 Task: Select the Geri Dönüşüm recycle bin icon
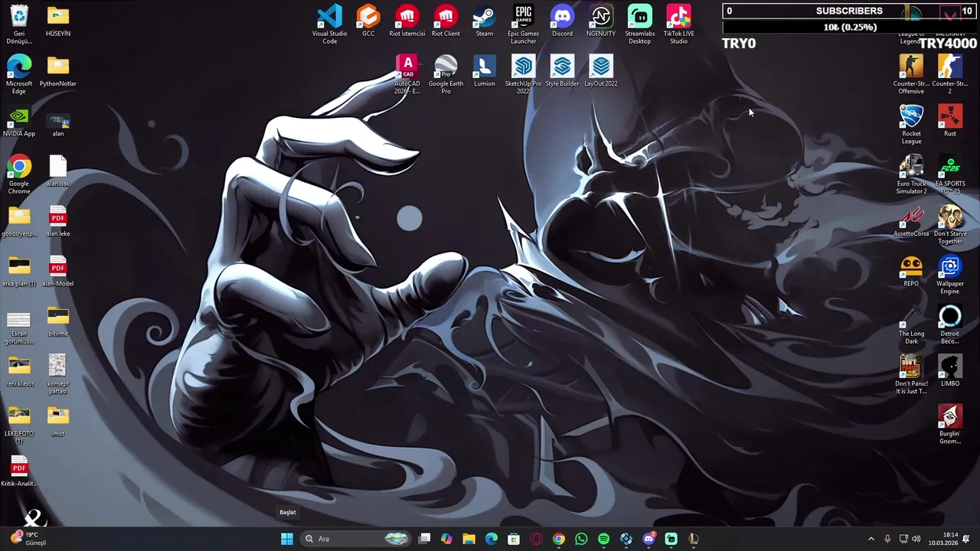pyautogui.click(x=19, y=24)
